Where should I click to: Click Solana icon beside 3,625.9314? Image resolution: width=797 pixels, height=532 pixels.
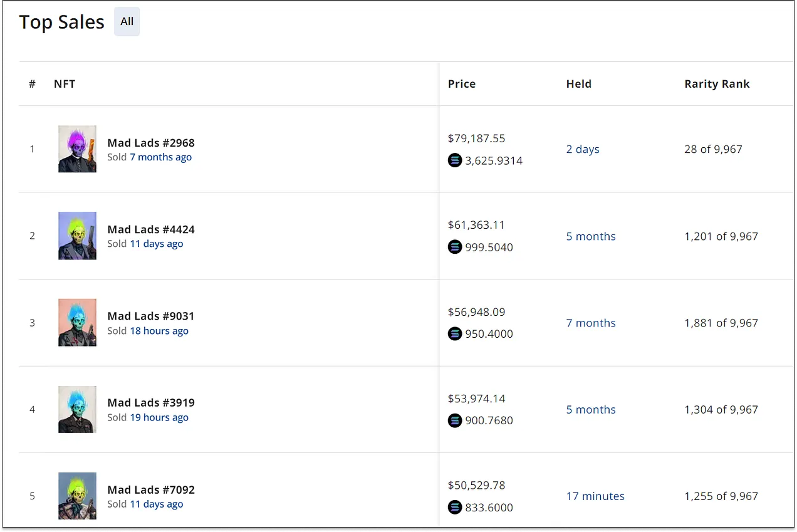(x=455, y=160)
